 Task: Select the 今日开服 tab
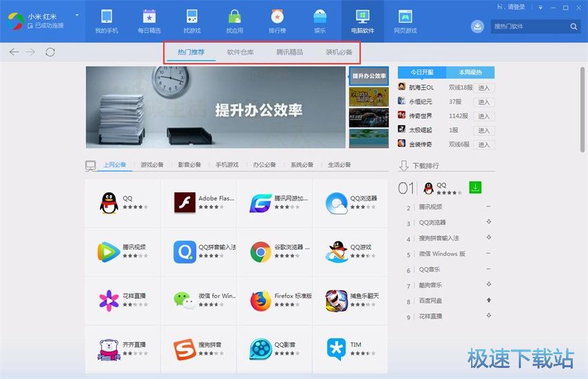[x=422, y=72]
